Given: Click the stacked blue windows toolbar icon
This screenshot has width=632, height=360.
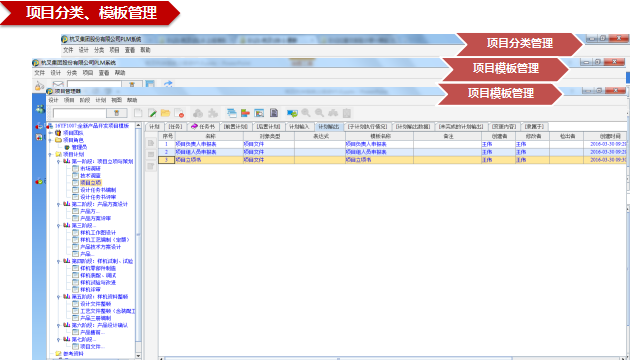Looking at the screenshot, I should tap(232, 113).
